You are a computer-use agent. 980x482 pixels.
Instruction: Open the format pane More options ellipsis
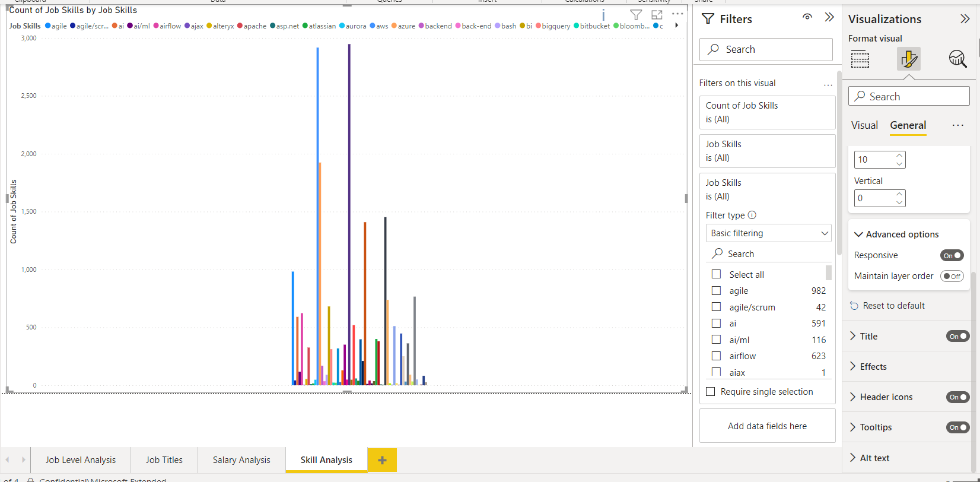pos(957,125)
